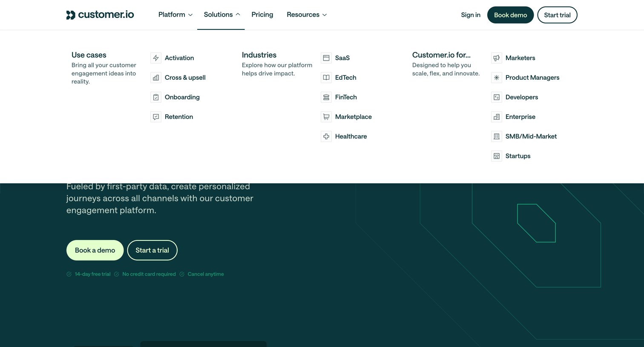Go to the Pricing page

(x=262, y=14)
